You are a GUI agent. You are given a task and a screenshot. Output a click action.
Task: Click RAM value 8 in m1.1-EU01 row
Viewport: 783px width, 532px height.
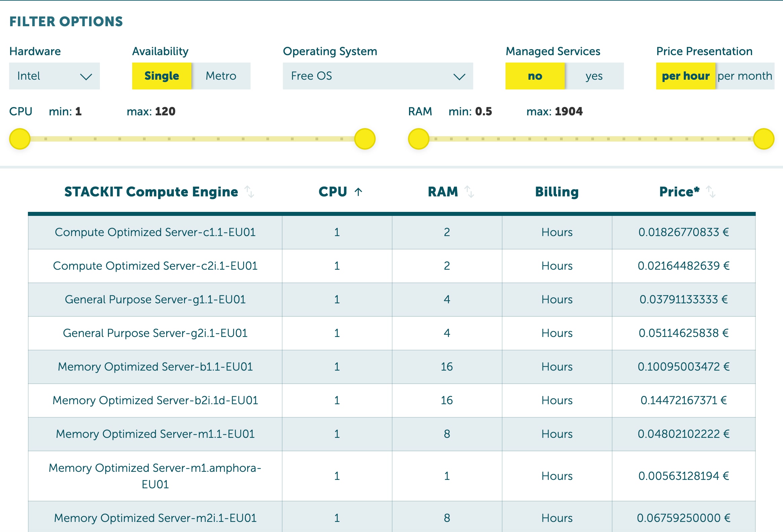pyautogui.click(x=447, y=434)
